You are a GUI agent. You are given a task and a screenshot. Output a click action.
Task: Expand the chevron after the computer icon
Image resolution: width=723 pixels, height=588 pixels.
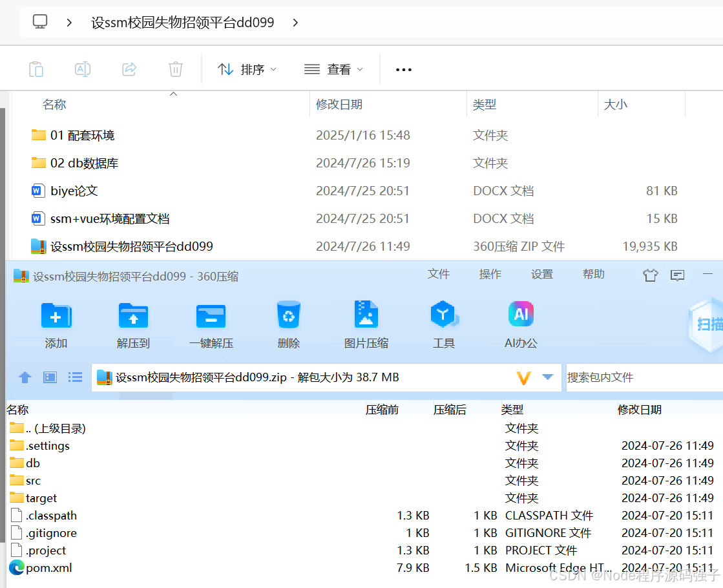(x=69, y=22)
